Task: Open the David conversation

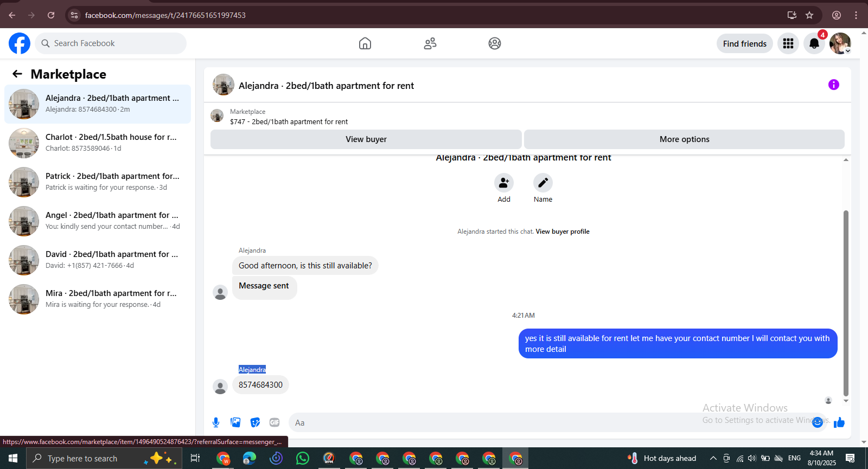Action: click(x=98, y=260)
